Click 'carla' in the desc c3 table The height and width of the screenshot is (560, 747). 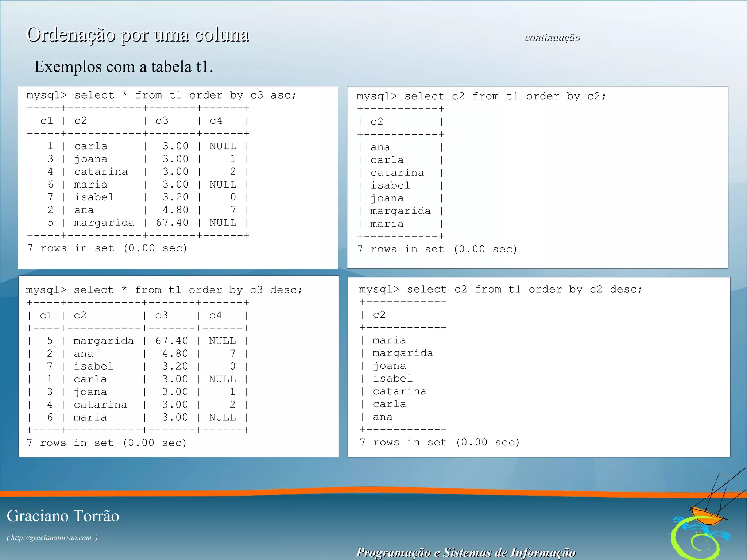(x=90, y=379)
